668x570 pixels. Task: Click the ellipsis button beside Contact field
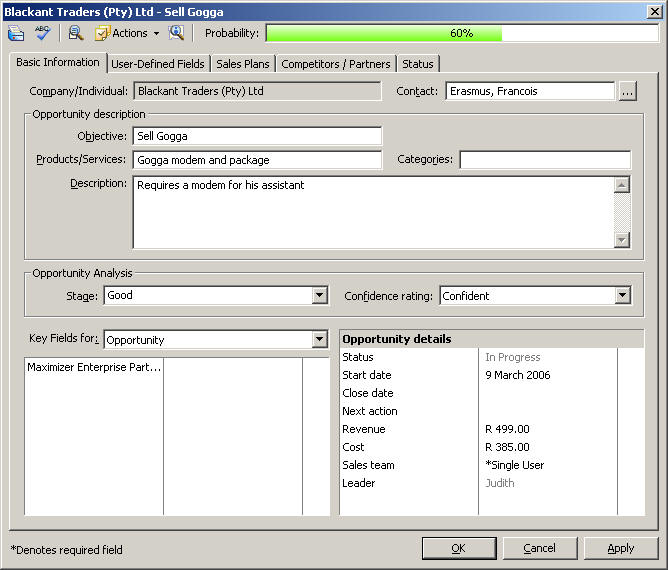pyautogui.click(x=627, y=91)
